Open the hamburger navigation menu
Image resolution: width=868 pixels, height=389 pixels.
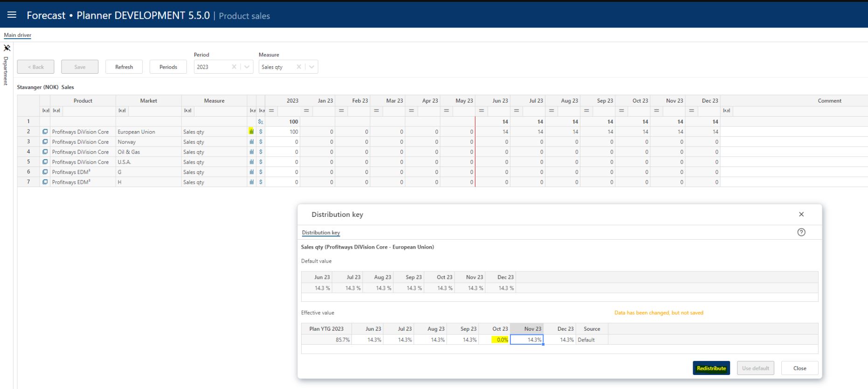(12, 15)
